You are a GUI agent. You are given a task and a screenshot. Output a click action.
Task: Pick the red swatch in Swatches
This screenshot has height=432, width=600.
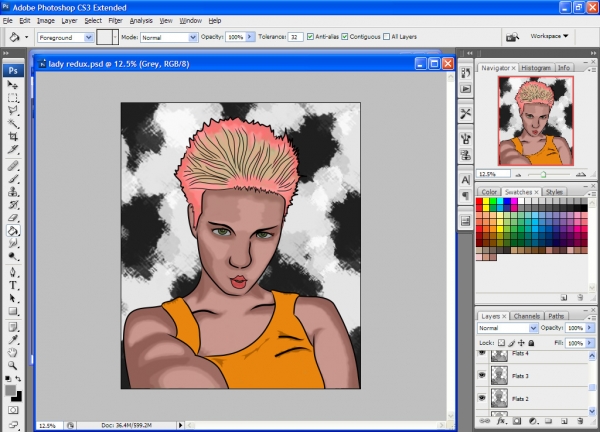click(x=479, y=201)
